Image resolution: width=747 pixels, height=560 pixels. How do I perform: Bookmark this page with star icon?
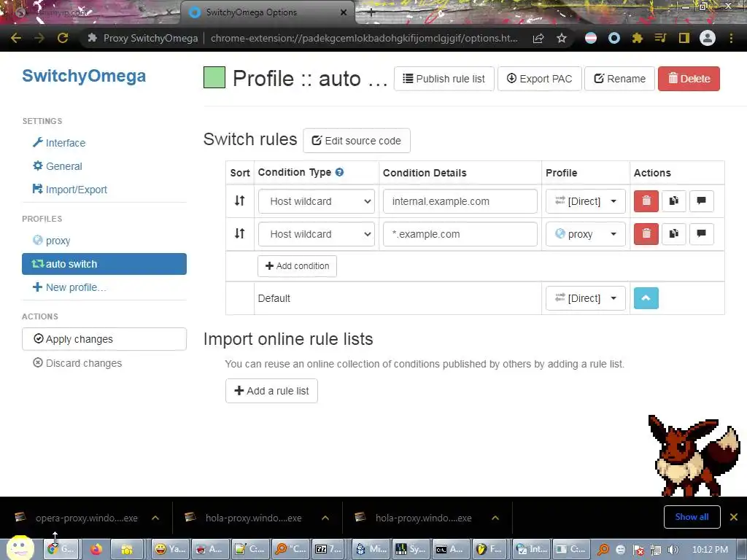click(x=562, y=38)
